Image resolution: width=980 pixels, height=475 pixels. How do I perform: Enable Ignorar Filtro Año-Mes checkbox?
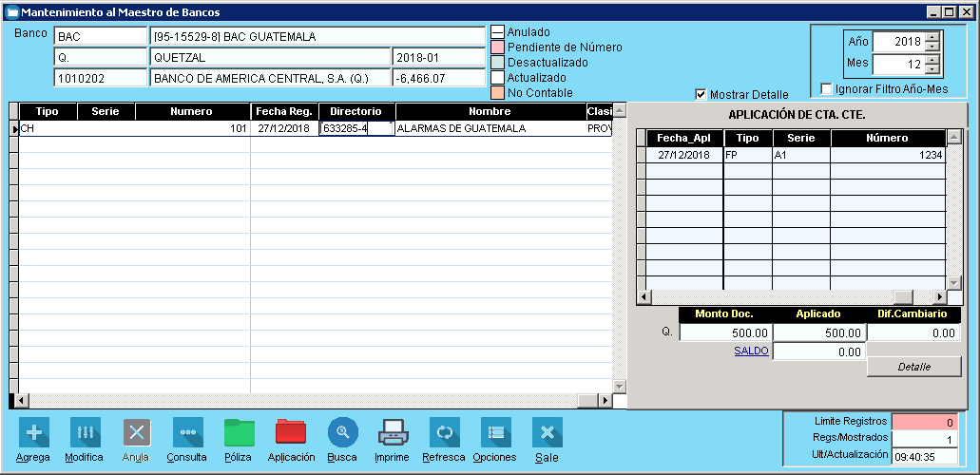[827, 89]
